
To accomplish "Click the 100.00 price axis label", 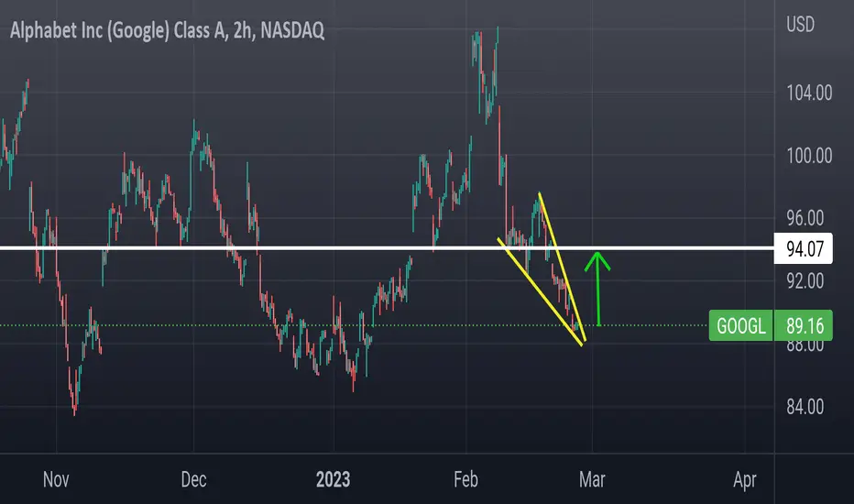I will coord(809,157).
